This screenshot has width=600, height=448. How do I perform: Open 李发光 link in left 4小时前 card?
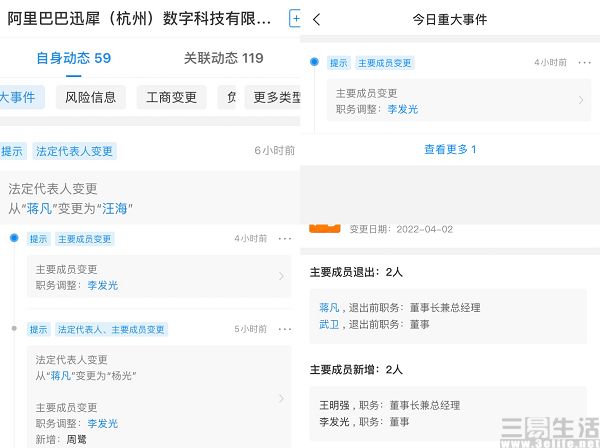[x=103, y=285]
